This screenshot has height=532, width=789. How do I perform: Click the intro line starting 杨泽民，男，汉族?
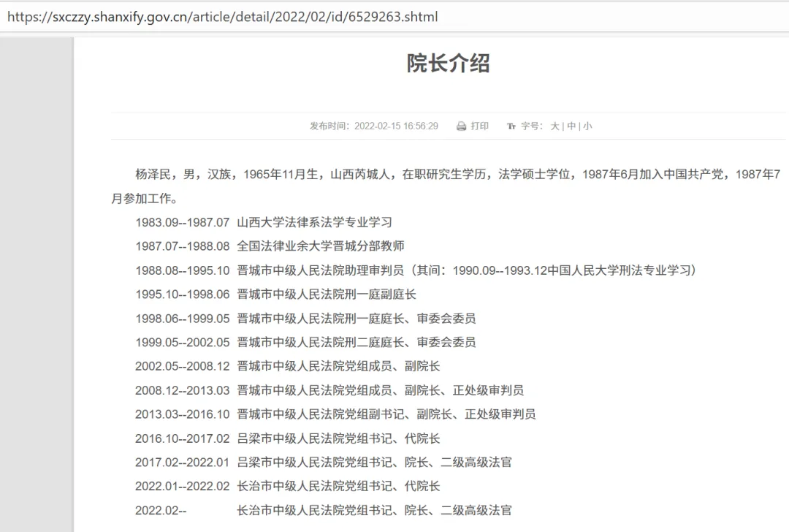(x=457, y=174)
